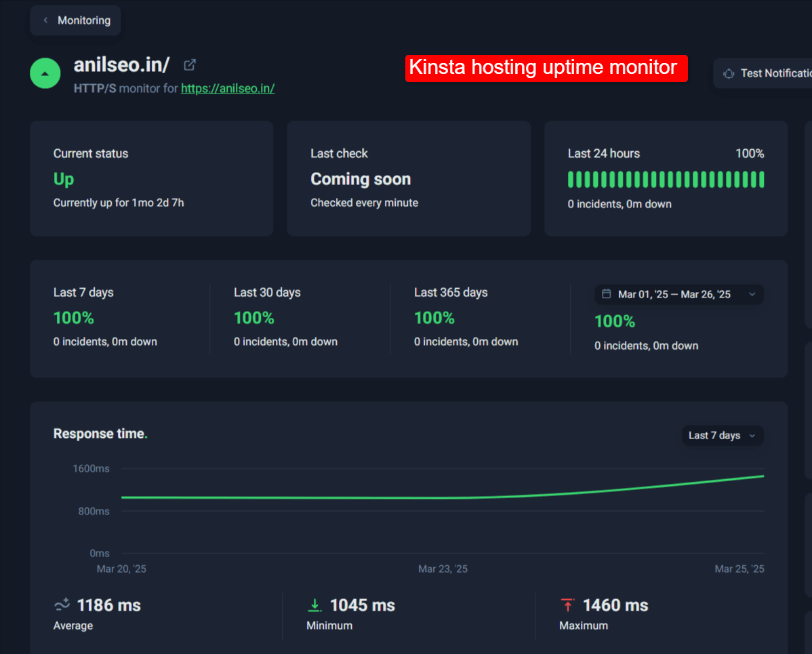Screen dimensions: 812x654
Task: Click the maximum upload-arrow icon
Action: (567, 605)
